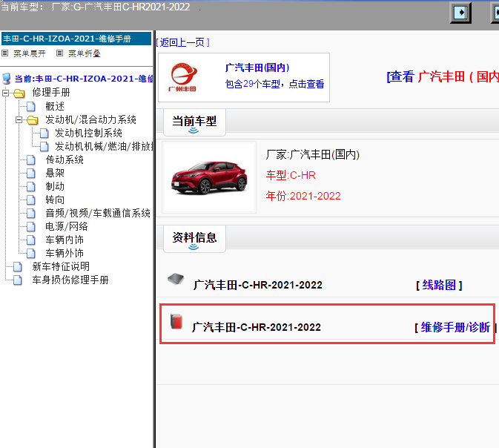Viewport: 499px width, 448px height.
Task: Click the page icon beside 制动
Action: [x=31, y=187]
